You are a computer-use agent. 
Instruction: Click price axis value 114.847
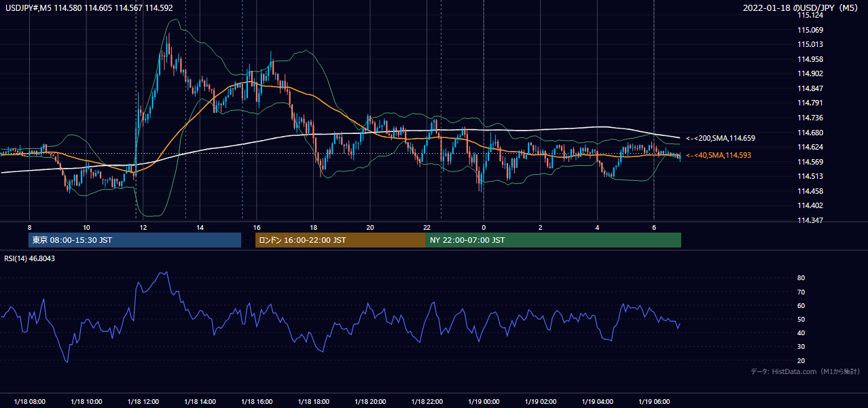(x=810, y=88)
